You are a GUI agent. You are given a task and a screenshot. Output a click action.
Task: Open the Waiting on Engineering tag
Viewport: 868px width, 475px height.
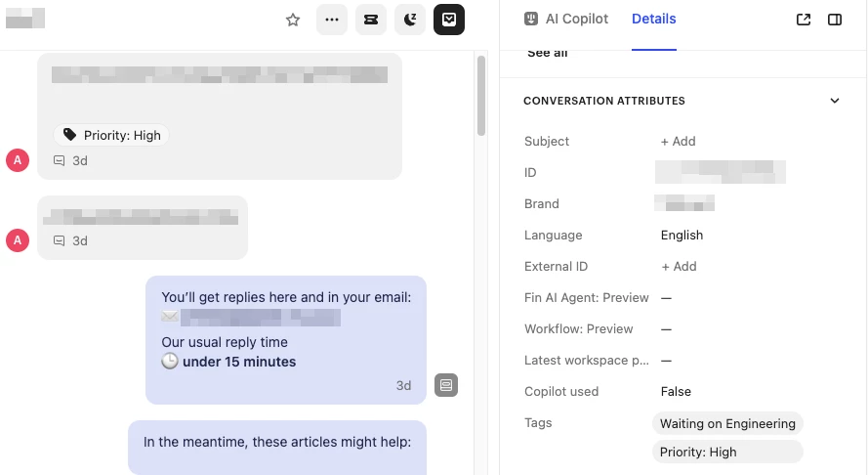tap(728, 423)
